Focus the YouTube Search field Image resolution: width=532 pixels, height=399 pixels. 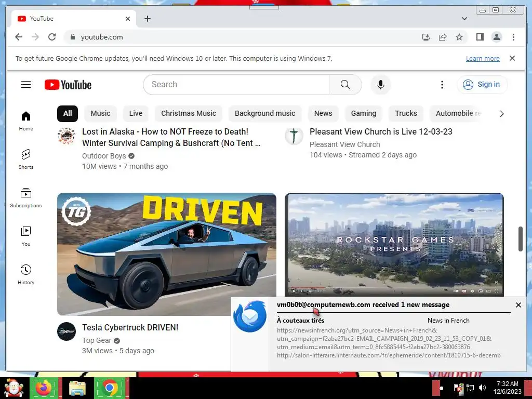coord(236,85)
